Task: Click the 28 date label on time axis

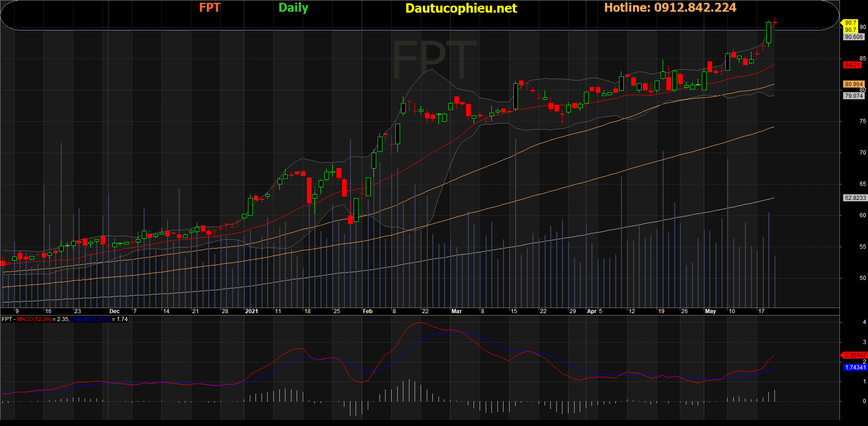Action: click(x=225, y=311)
